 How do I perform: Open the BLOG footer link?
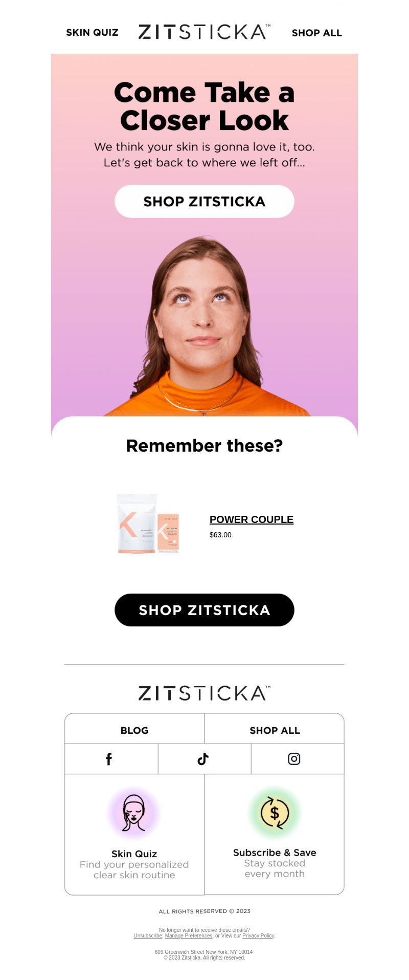pos(134,730)
